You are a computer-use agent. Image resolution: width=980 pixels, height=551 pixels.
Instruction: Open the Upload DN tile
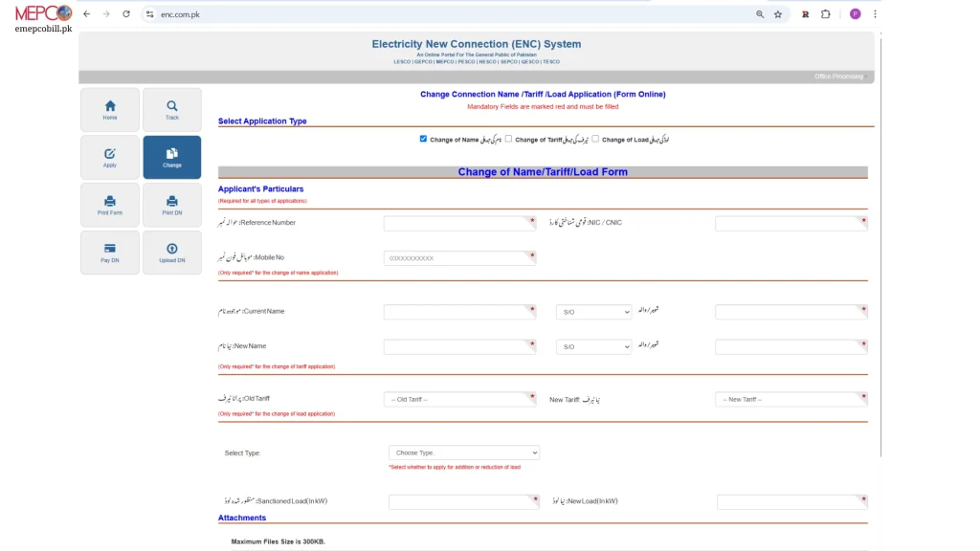[172, 253]
